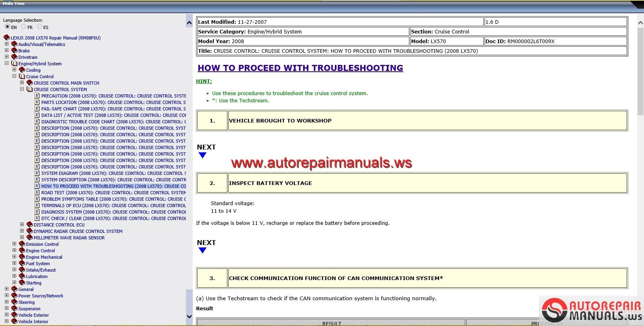Click the Emission Control book icon

22,244
